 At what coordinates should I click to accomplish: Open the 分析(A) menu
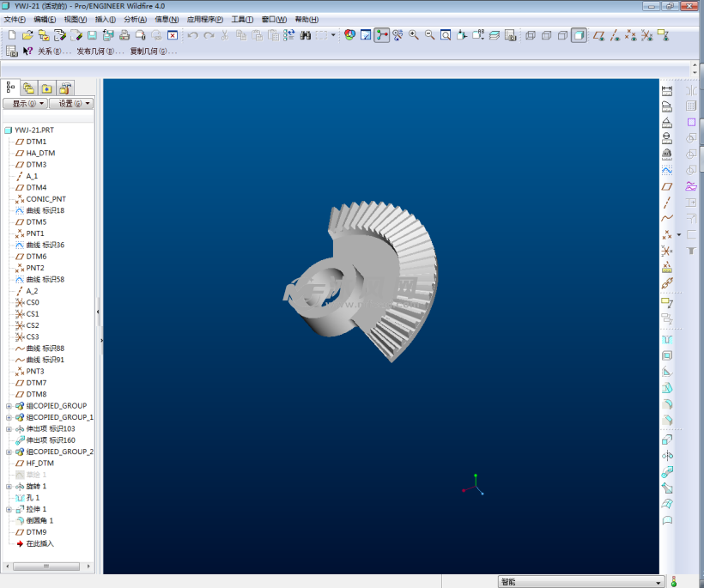[135, 19]
